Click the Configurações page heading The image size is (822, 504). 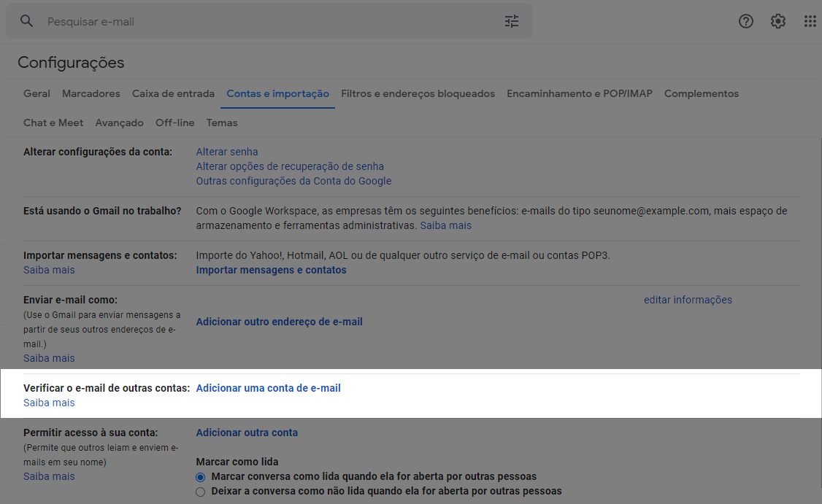[71, 62]
